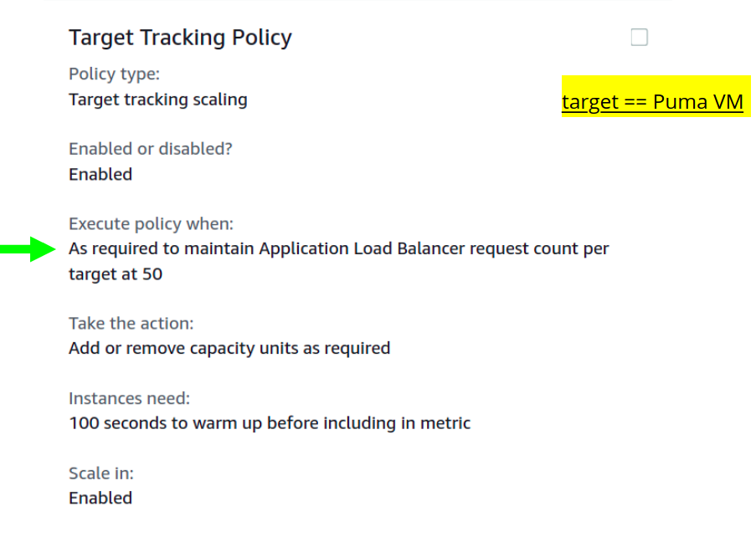Click the 'Policy type:' label
Screen dimensions: 756x537
tap(114, 74)
